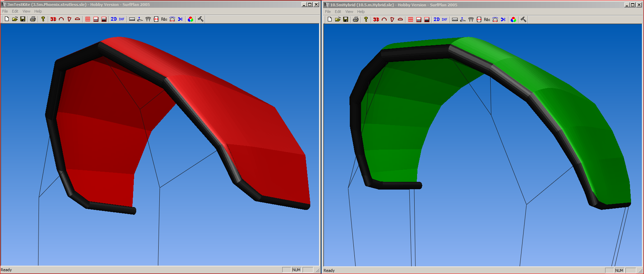Click the red arc front-view icon in 10.5mHybrid
Screen dimensions: 644x274
tap(384, 20)
